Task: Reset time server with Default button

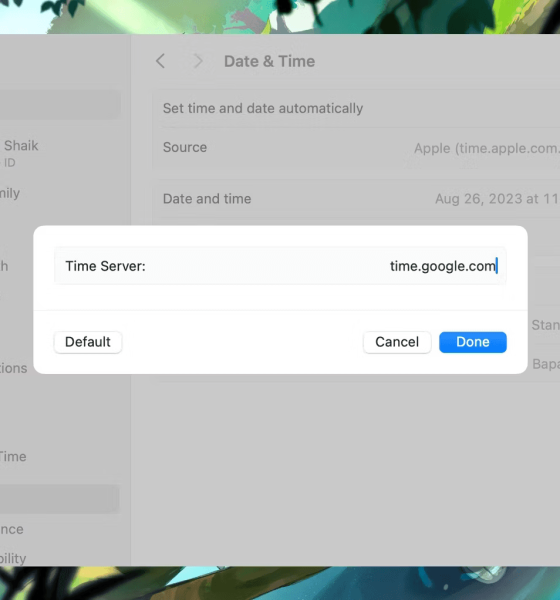Action: click(x=88, y=342)
